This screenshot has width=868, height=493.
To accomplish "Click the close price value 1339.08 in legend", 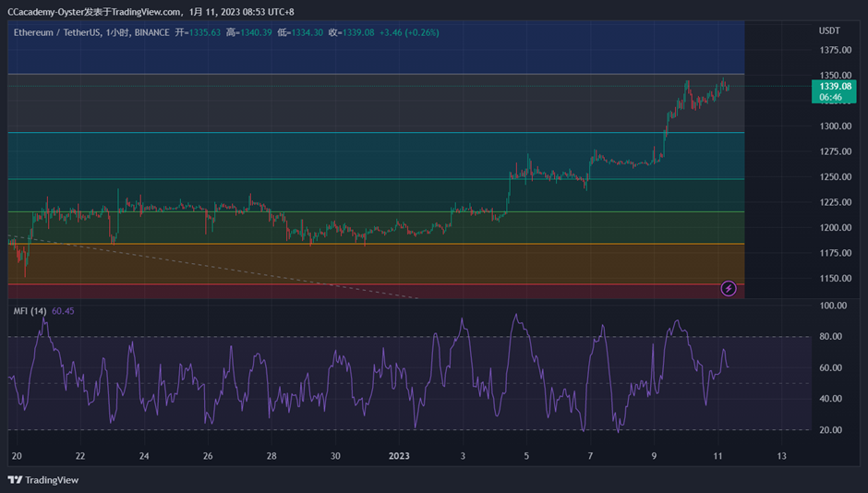I will click(x=358, y=32).
